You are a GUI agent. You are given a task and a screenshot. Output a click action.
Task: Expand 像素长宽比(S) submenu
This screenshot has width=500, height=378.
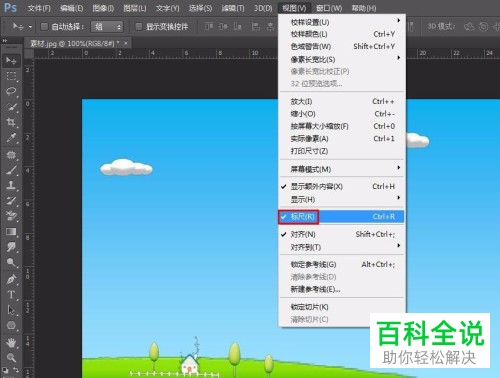[x=342, y=59]
